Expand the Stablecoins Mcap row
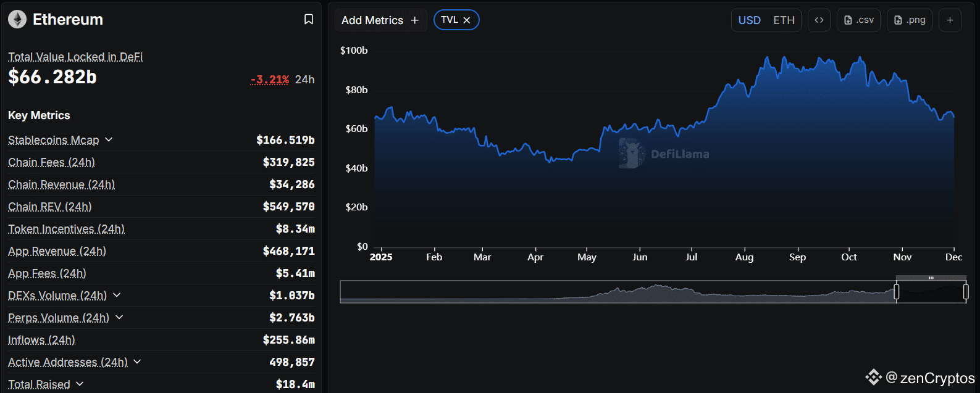This screenshot has height=393, width=980. point(109,140)
